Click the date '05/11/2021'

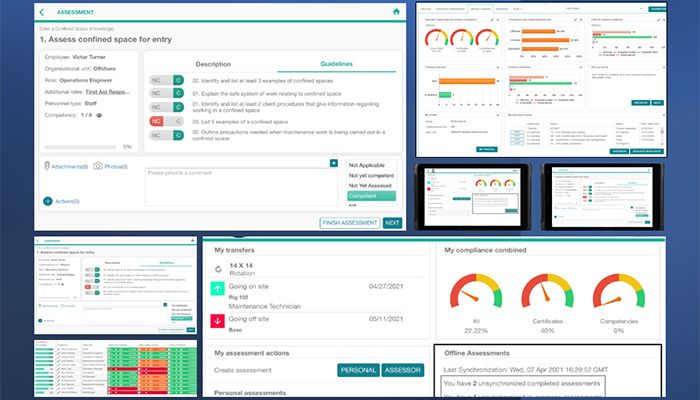coord(386,319)
